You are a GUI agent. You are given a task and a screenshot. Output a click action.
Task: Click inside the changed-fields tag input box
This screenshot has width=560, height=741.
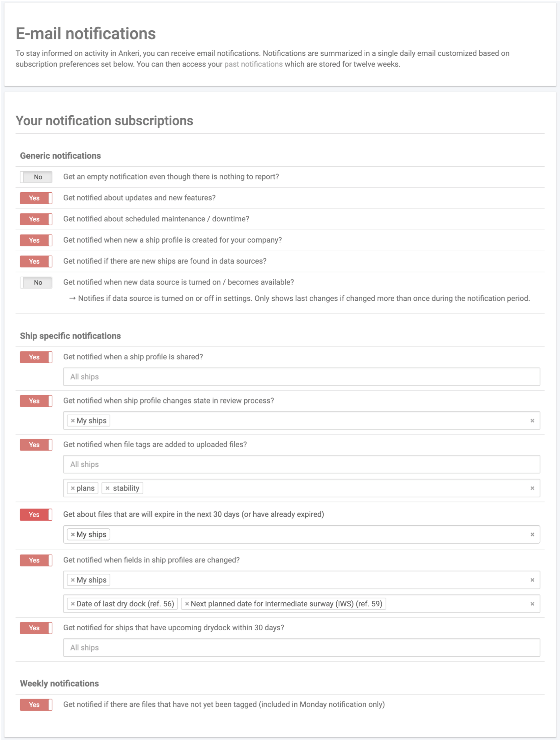456,604
